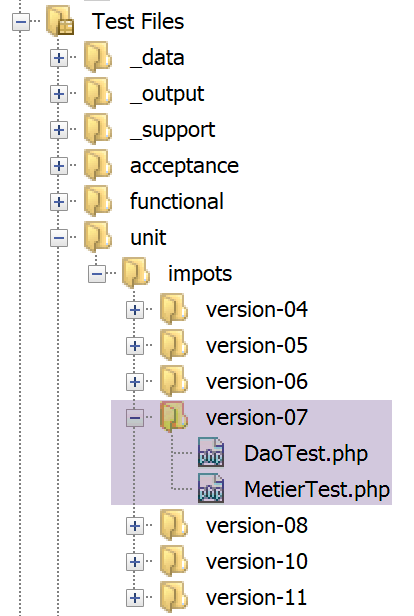Expand the version-10 folder
Screen dimensions: 414x616
(x=135, y=562)
